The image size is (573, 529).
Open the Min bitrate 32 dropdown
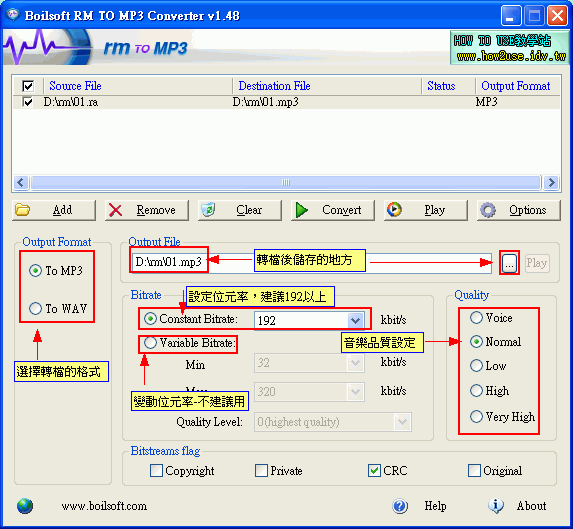click(355, 363)
